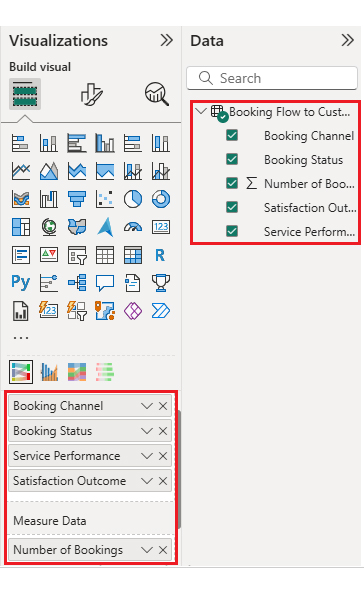
Task: Open Number of Bookings field well dropdown
Action: pos(147,550)
